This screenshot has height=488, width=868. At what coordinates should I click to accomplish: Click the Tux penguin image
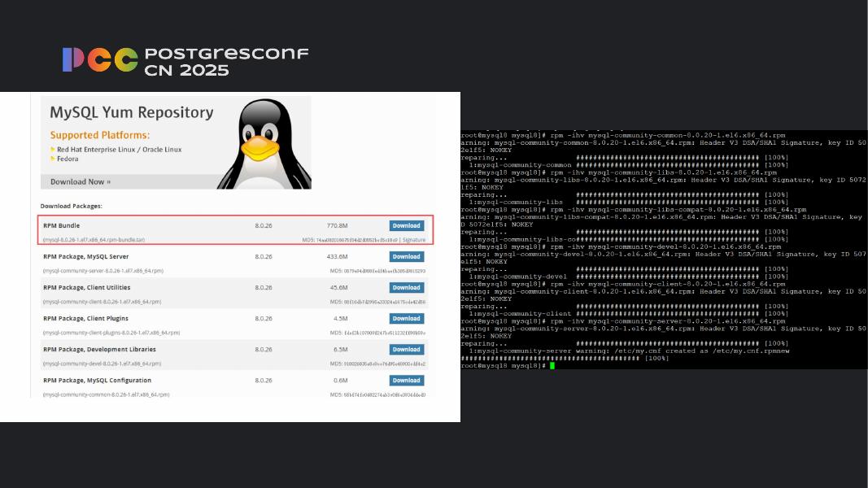tap(264, 144)
